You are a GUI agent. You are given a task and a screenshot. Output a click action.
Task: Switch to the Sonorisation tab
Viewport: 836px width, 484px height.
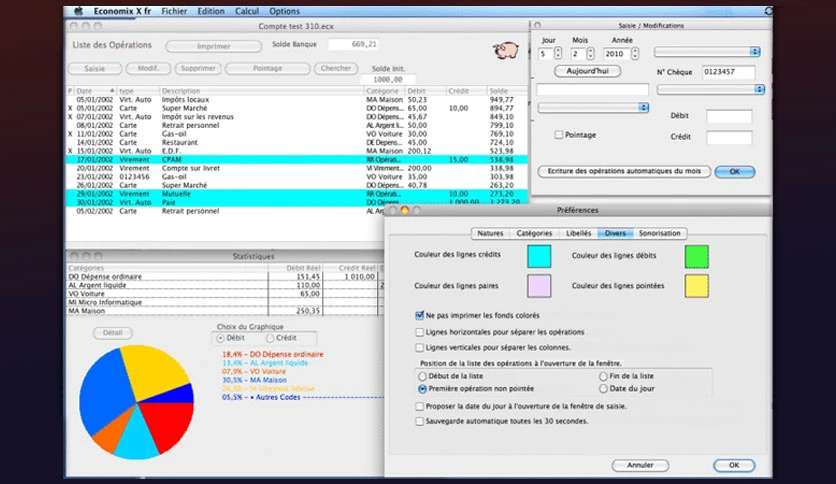(x=660, y=233)
